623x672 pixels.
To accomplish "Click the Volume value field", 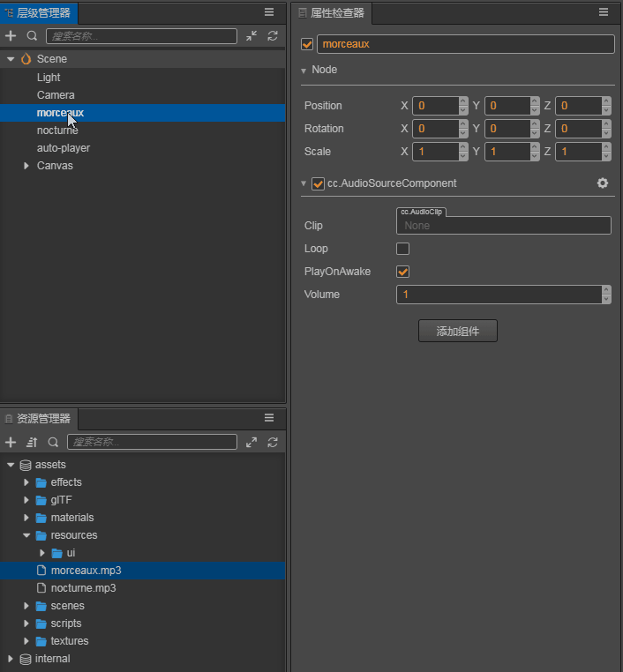I will tap(499, 295).
